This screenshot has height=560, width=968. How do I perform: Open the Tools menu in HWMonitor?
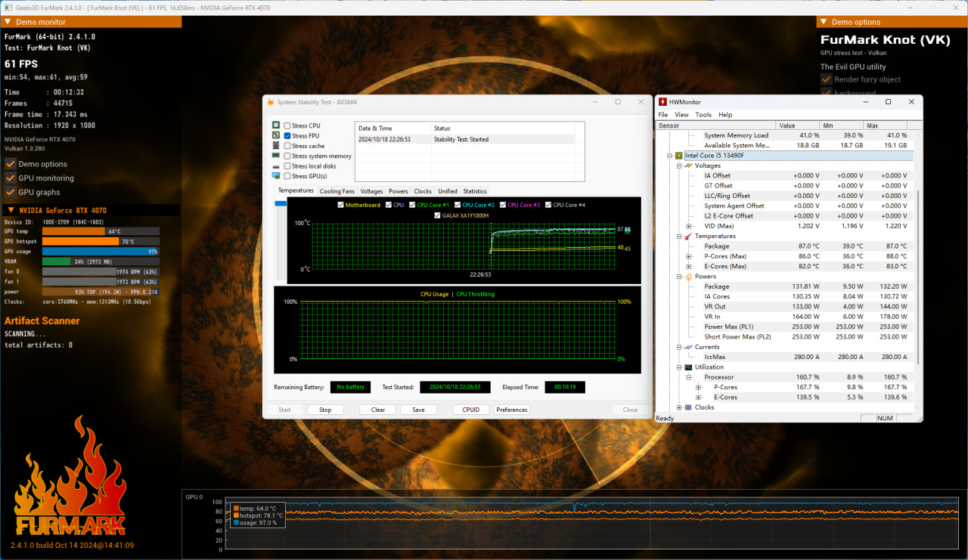[703, 115]
